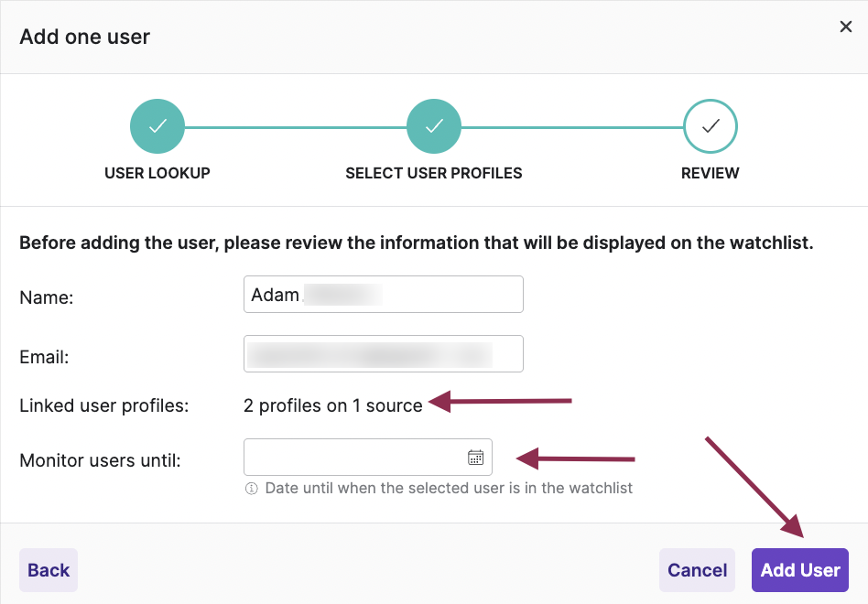
Task: Click progress line between User Lookup and Select User Profiles
Action: (296, 127)
